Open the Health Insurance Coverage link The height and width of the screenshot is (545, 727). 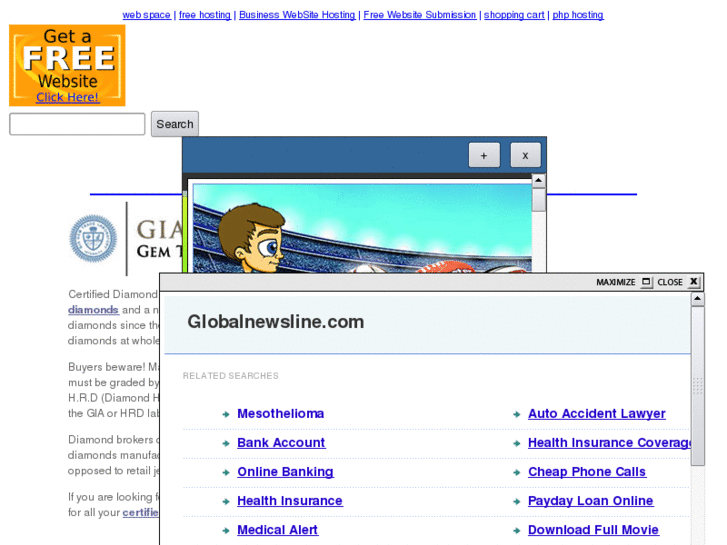point(609,442)
